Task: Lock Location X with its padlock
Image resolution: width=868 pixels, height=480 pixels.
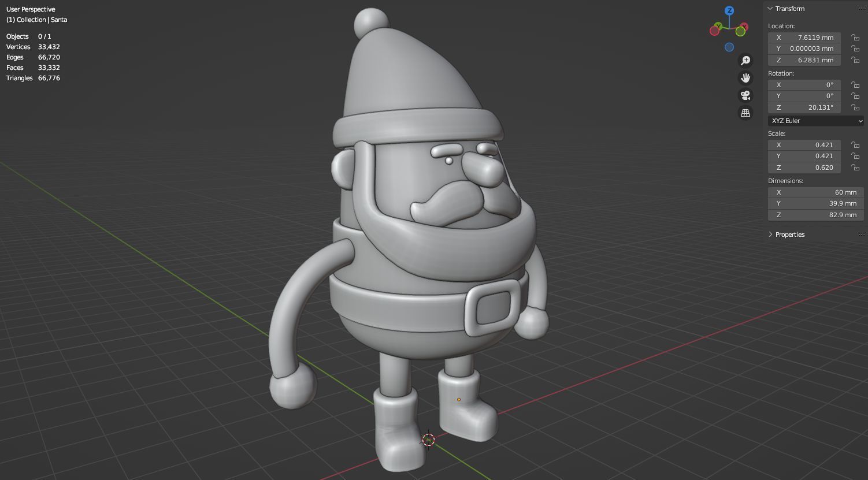Action: click(855, 38)
